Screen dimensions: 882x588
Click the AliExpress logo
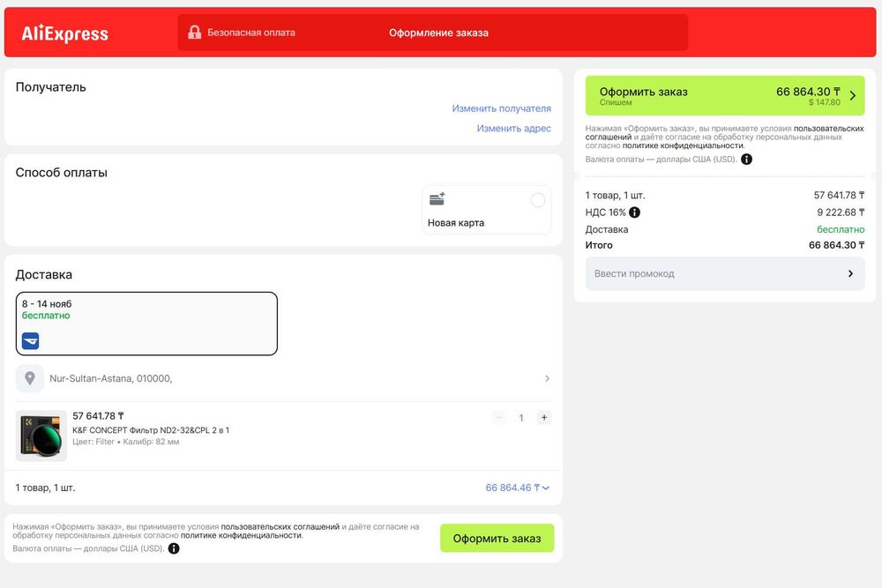[x=64, y=33]
